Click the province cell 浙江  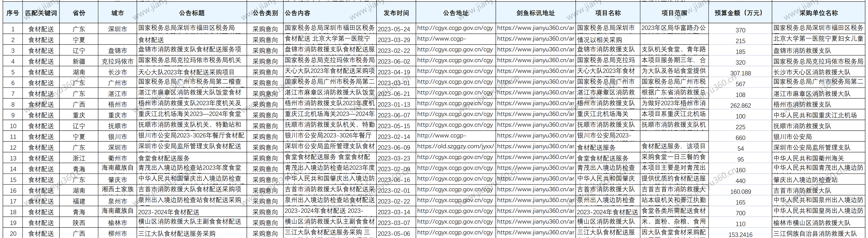[79, 158]
